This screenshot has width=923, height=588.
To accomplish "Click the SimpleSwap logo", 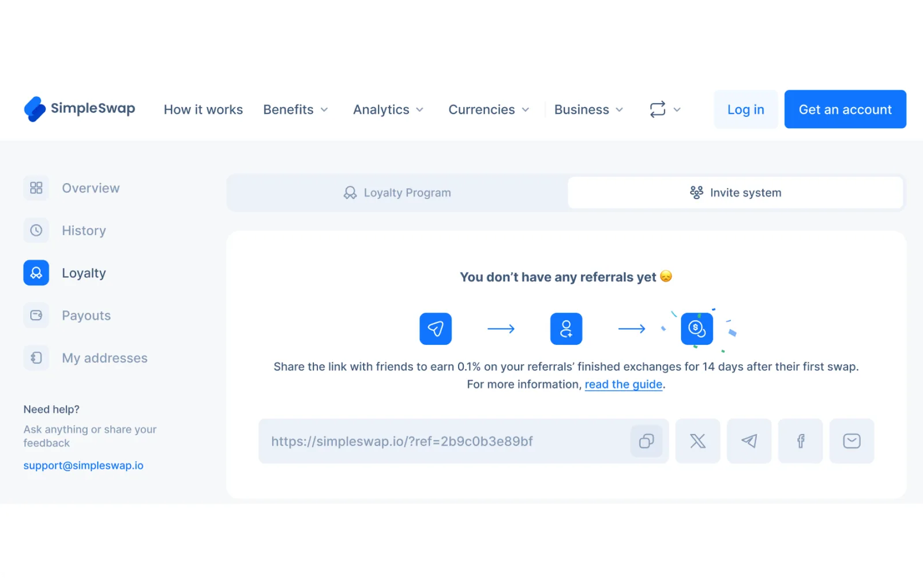I will (x=80, y=109).
